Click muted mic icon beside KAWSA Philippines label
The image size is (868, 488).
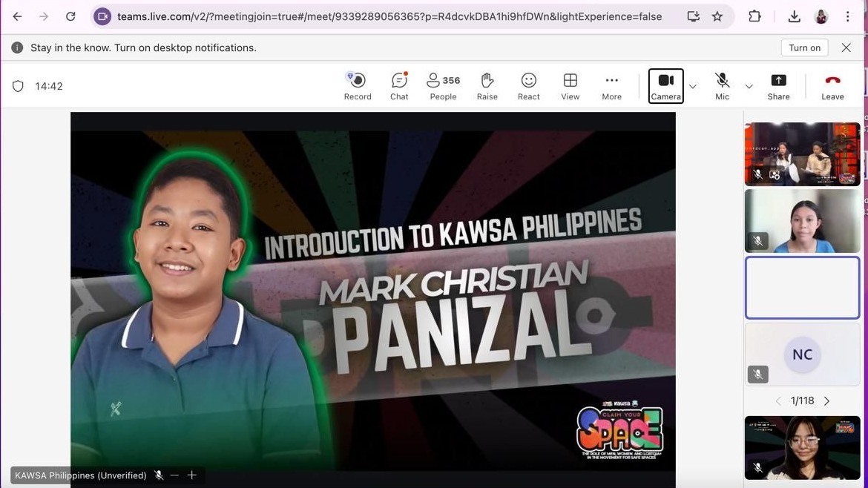pos(159,475)
